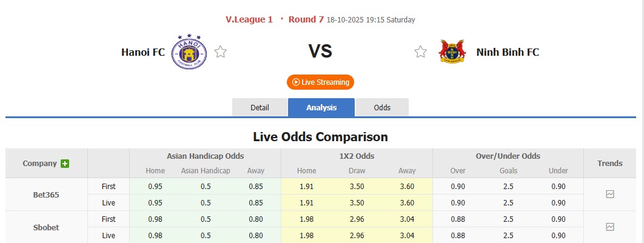Open the Sbobet trends chart icon
The height and width of the screenshot is (243, 644).
pyautogui.click(x=610, y=227)
